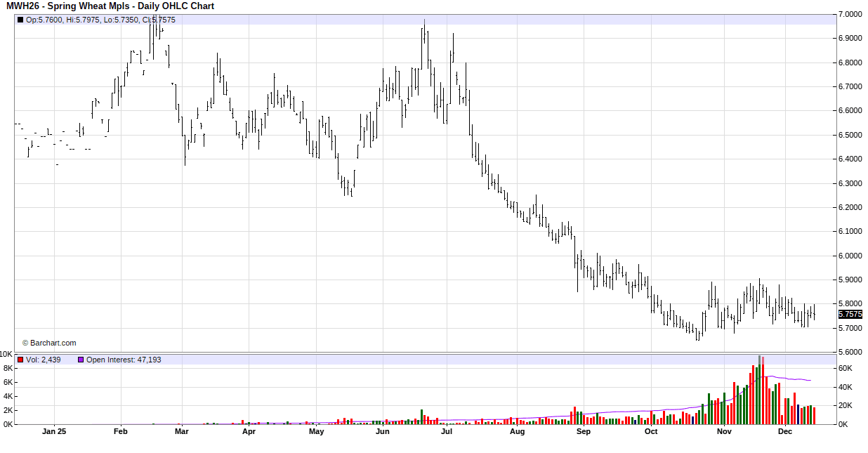Click the red Vol legend swatch
Viewport: 868px width, 453px height.
coord(20,360)
